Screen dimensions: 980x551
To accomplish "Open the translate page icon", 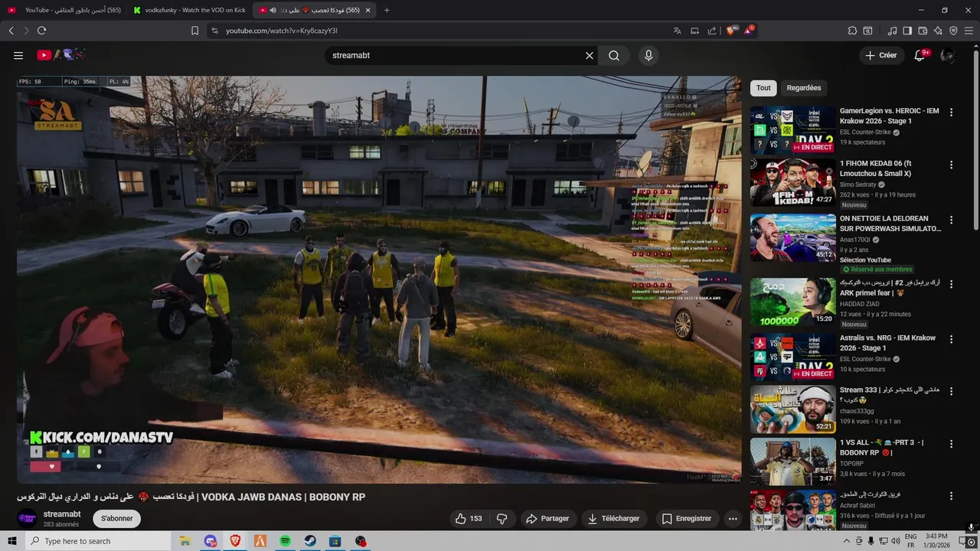I will click(x=677, y=31).
